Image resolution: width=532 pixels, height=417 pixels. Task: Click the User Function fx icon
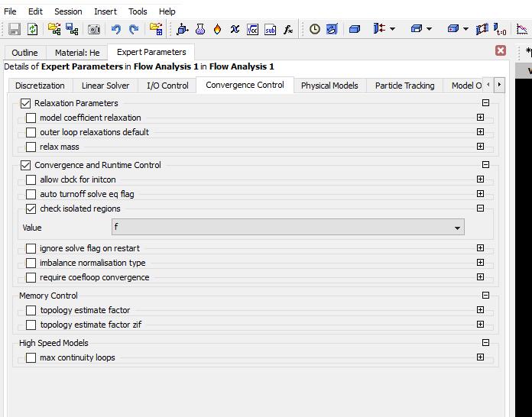[288, 30]
